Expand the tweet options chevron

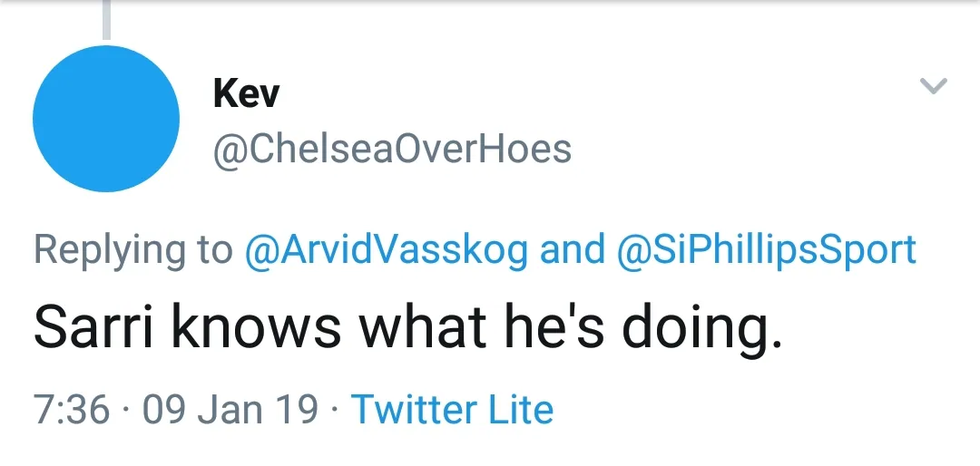[x=934, y=87]
